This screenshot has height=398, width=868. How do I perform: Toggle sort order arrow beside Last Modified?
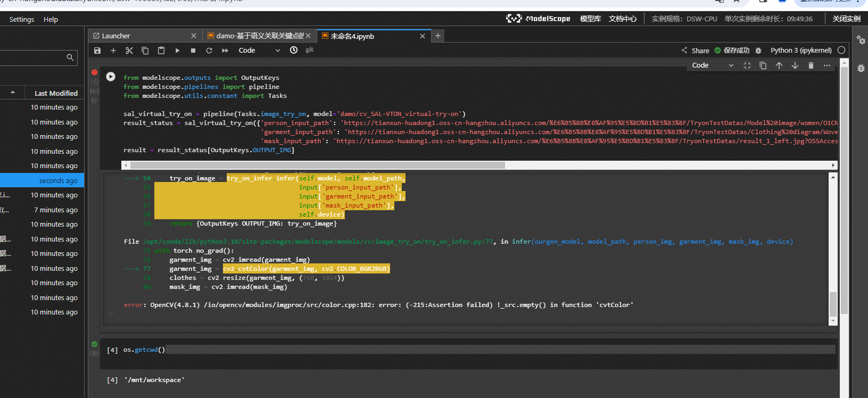click(x=13, y=93)
